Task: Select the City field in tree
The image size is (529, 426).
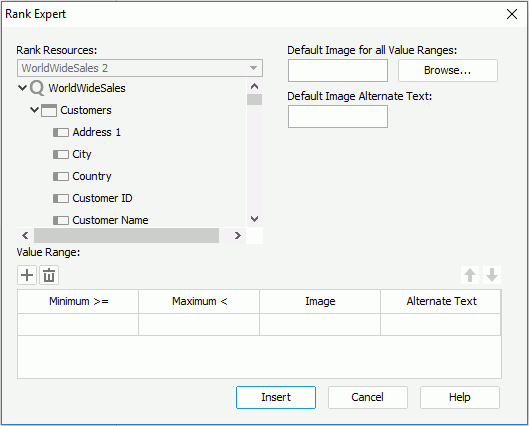Action: (82, 154)
